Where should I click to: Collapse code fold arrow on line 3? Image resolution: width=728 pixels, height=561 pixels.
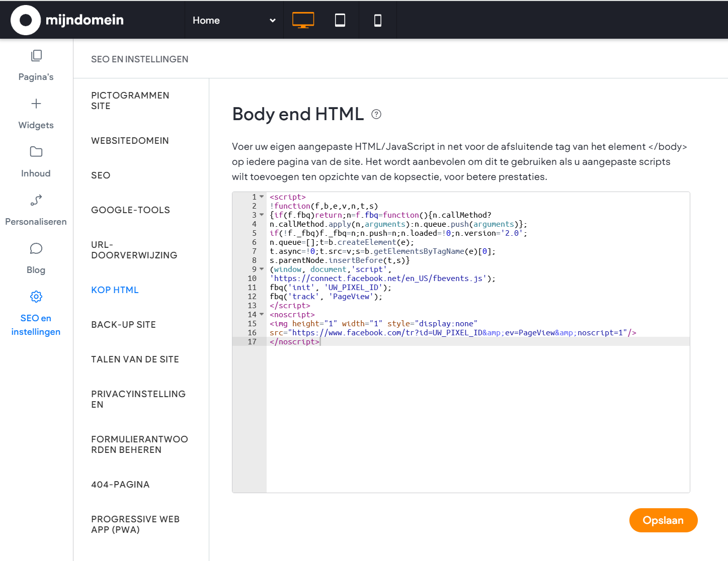click(262, 215)
